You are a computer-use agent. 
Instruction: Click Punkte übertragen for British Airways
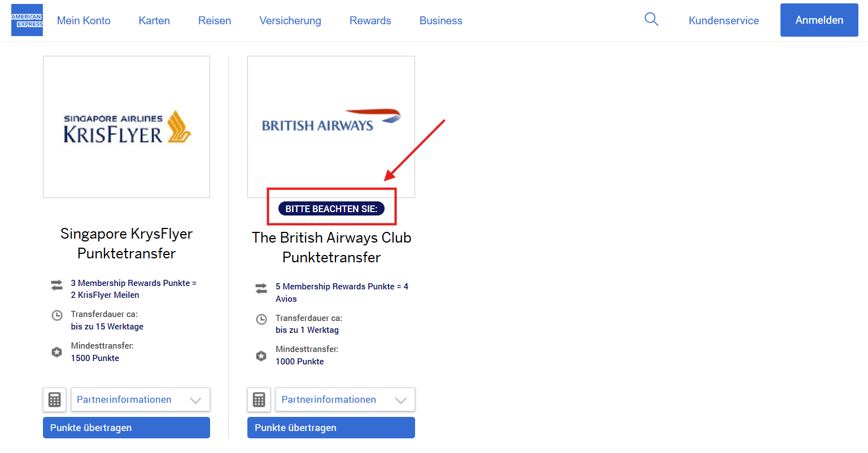331,428
